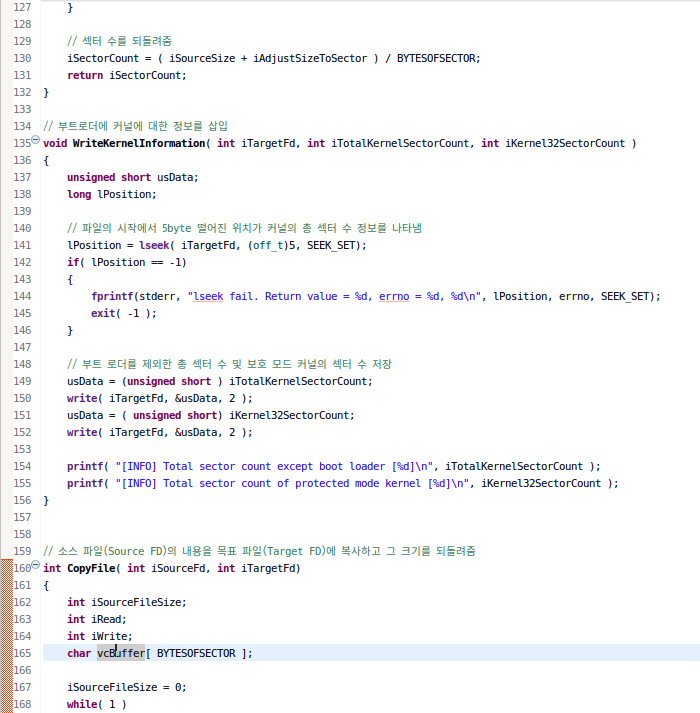Click the comment on line 134
Image resolution: width=700 pixels, height=713 pixels.
click(136, 126)
